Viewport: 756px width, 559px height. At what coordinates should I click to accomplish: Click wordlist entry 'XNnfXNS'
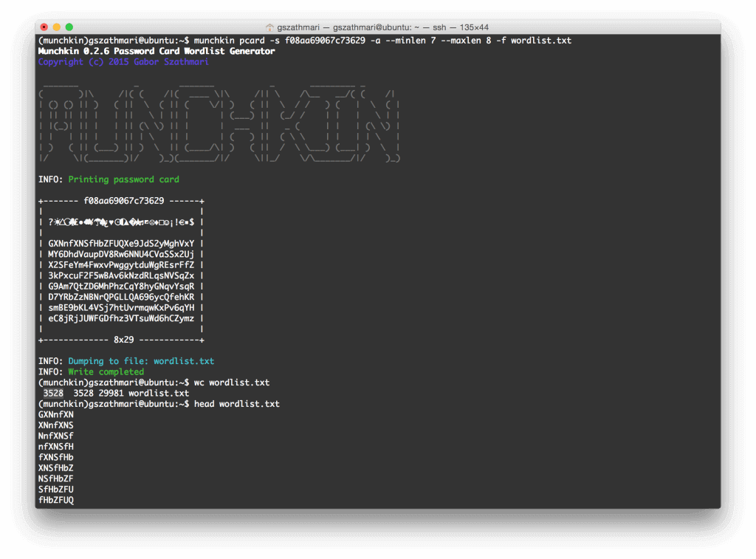56,425
